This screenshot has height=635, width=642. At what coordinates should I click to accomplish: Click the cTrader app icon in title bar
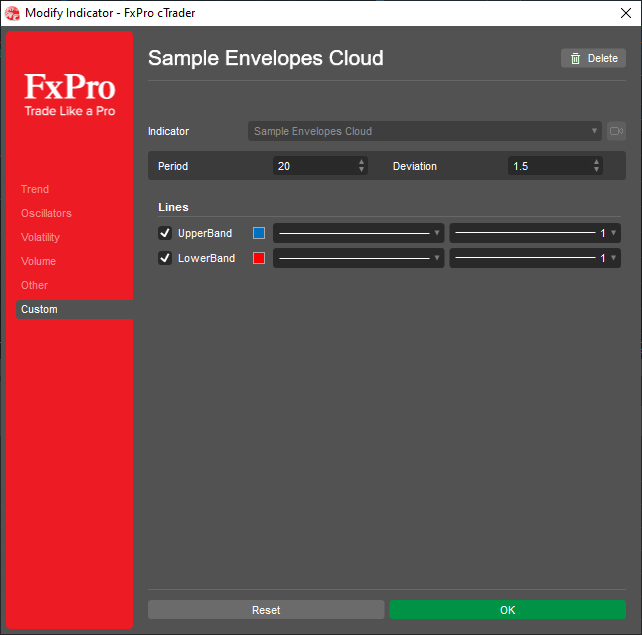point(12,13)
